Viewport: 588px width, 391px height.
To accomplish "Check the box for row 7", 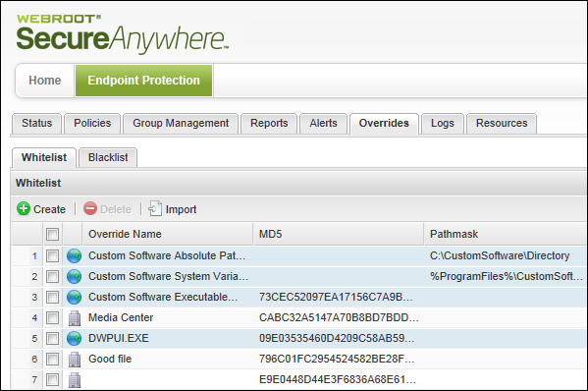I will 52,380.
